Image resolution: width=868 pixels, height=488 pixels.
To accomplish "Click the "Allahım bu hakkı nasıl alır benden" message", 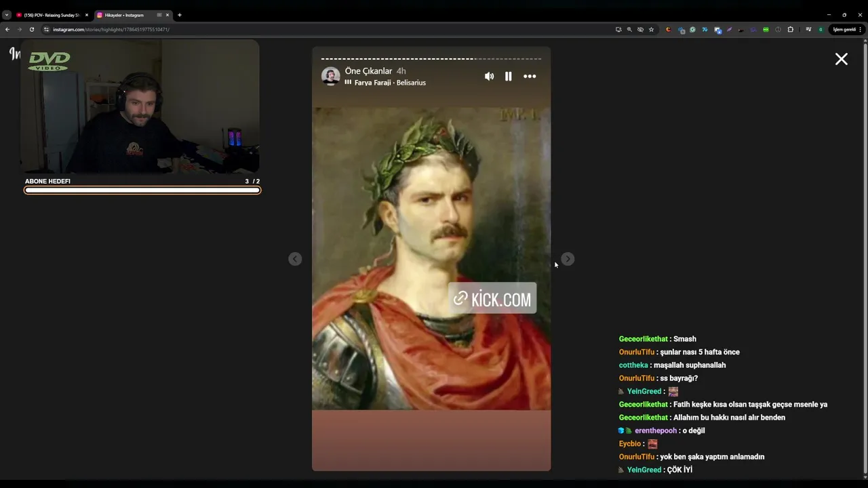I will click(x=729, y=418).
